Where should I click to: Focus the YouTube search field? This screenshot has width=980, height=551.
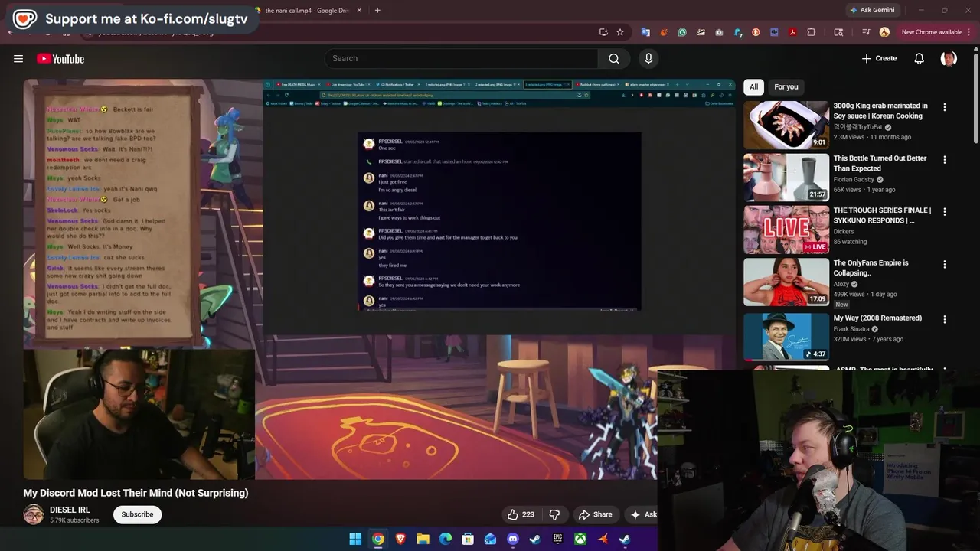pyautogui.click(x=461, y=58)
